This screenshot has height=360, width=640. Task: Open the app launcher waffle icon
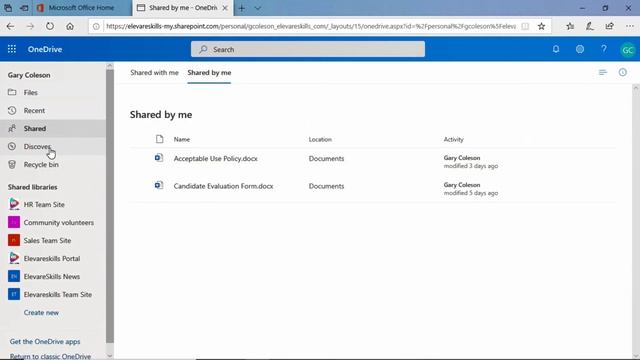(12, 49)
